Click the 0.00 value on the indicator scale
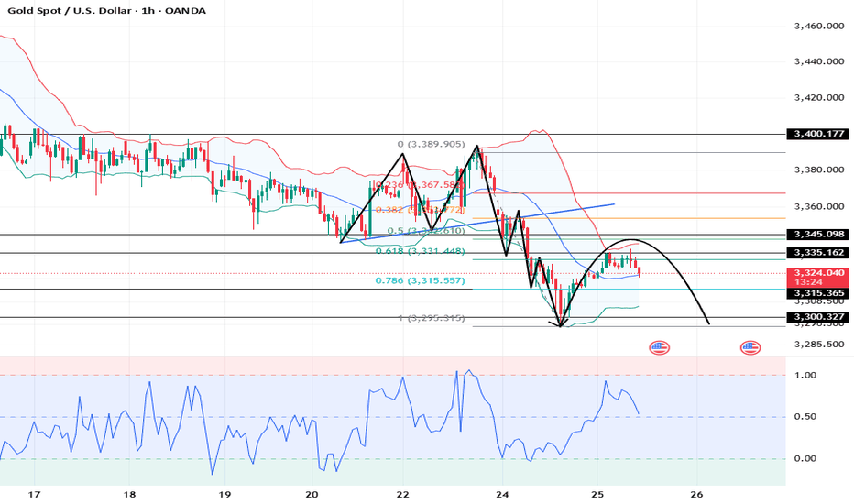Screen dimensions: 854x504 805,459
